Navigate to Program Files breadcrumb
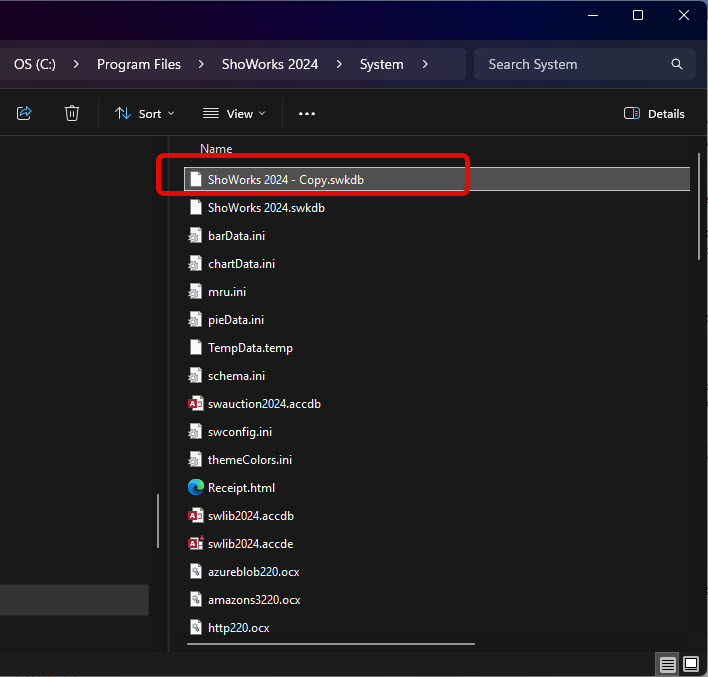 (139, 64)
